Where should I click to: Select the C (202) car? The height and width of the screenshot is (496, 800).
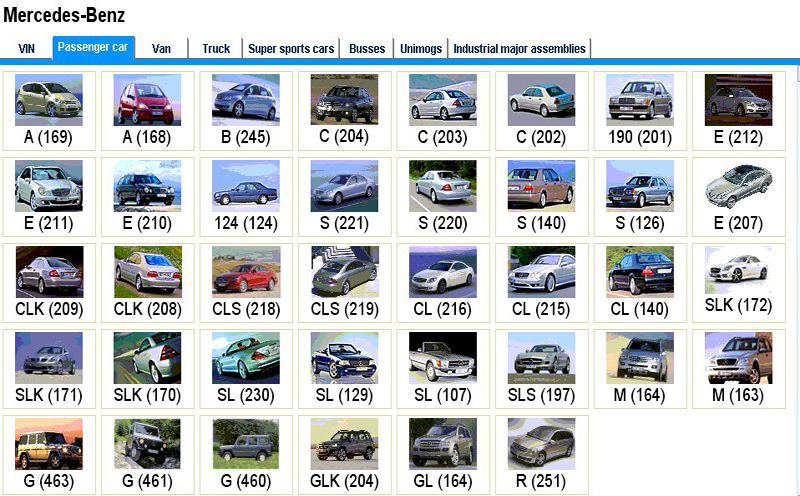point(541,111)
